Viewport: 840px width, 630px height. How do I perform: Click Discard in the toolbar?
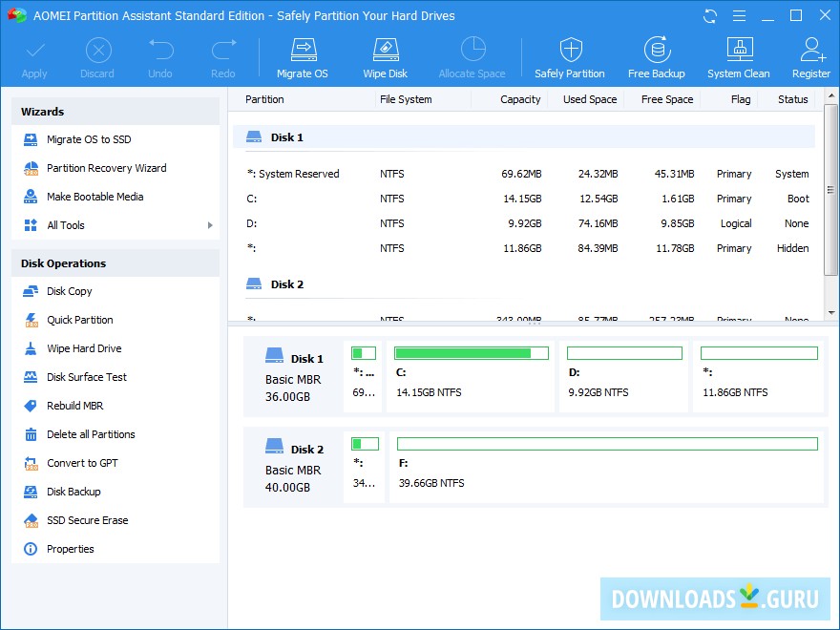point(96,55)
